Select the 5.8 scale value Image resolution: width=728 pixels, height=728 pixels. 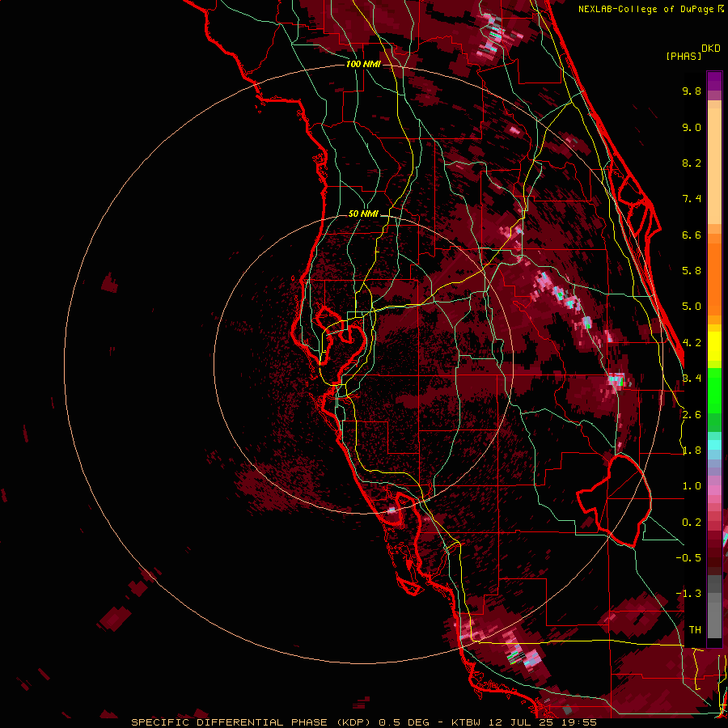pyautogui.click(x=692, y=271)
